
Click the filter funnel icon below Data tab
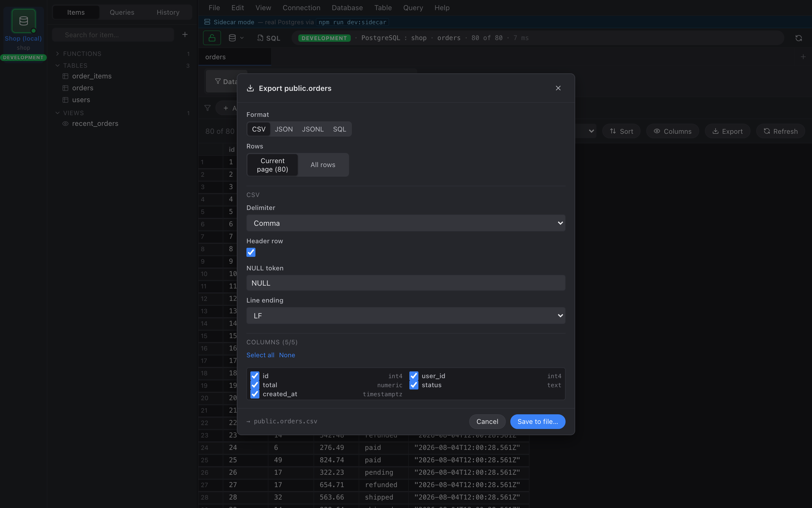(x=207, y=108)
